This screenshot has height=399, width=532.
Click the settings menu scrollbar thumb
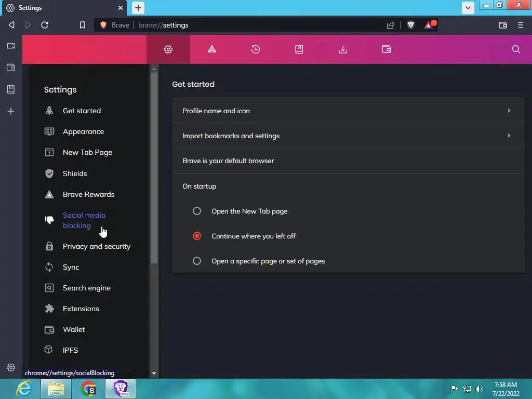(x=154, y=168)
